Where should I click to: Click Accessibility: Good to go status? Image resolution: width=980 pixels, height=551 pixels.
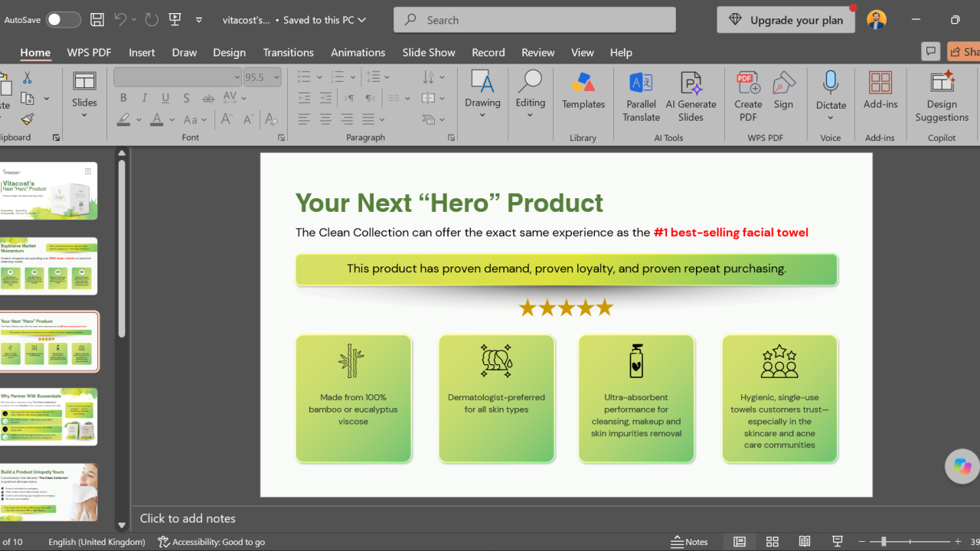[211, 542]
